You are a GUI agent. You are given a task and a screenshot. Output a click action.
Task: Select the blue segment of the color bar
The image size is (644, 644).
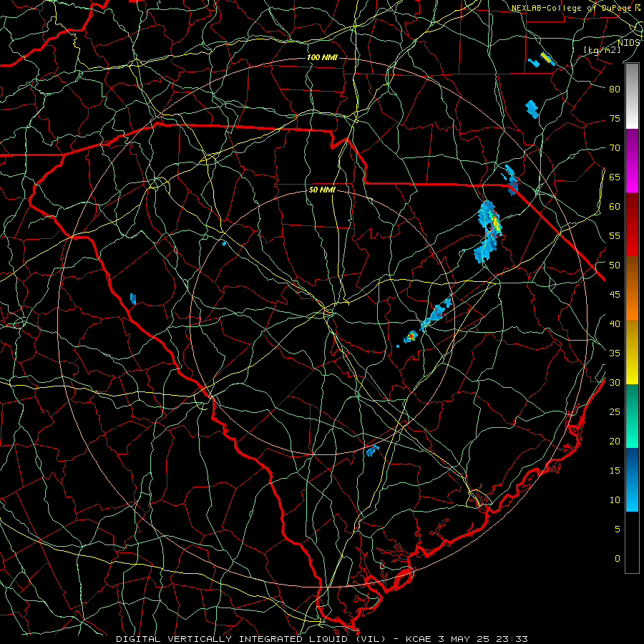click(x=632, y=479)
